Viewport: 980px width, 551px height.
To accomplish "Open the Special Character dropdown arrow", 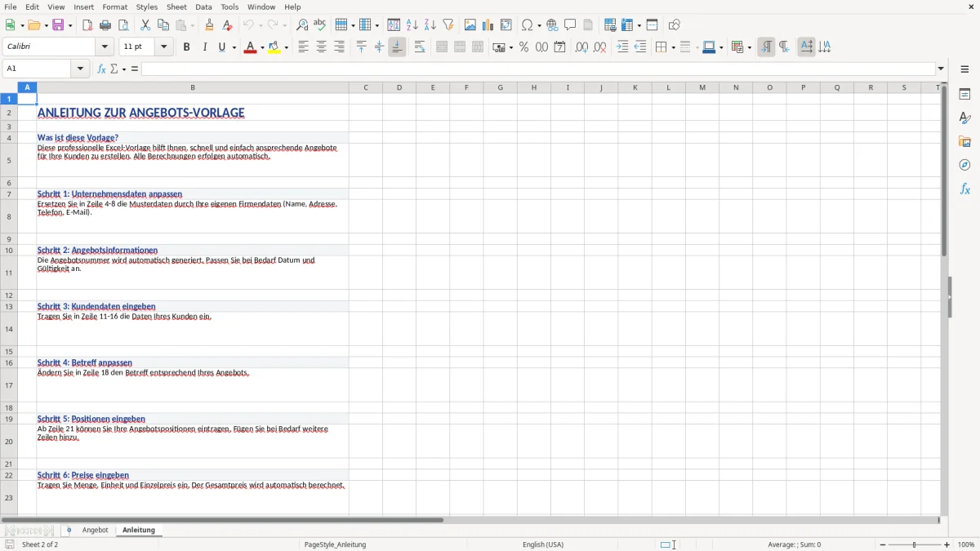I will click(x=539, y=25).
